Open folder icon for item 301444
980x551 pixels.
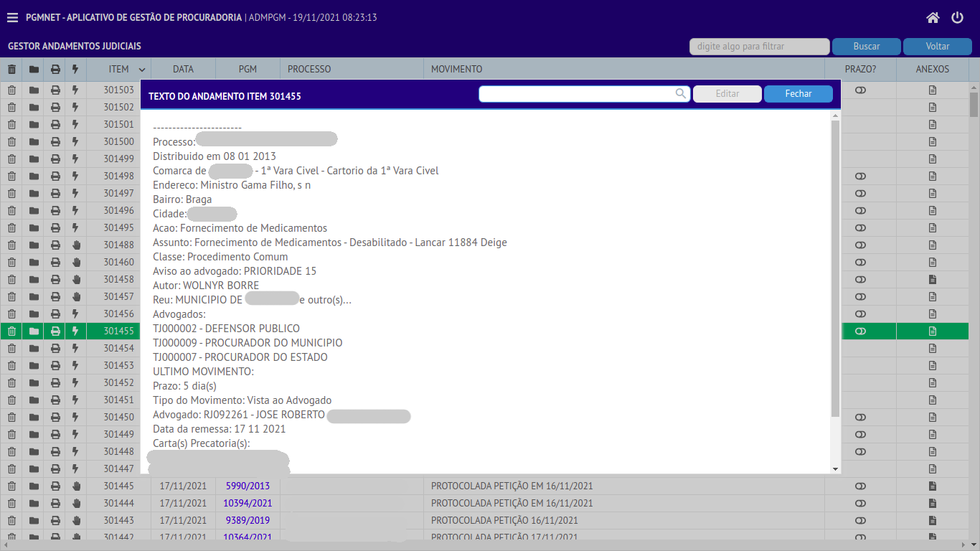[34, 503]
